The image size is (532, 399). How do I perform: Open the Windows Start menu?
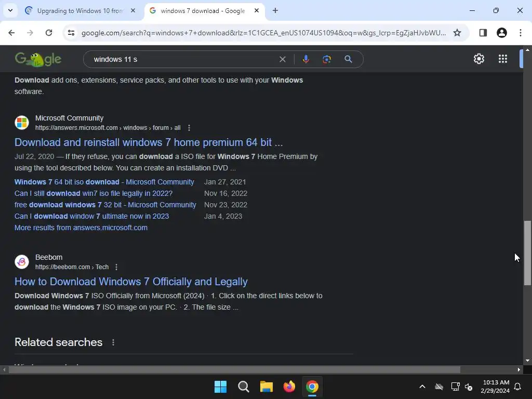pyautogui.click(x=220, y=387)
